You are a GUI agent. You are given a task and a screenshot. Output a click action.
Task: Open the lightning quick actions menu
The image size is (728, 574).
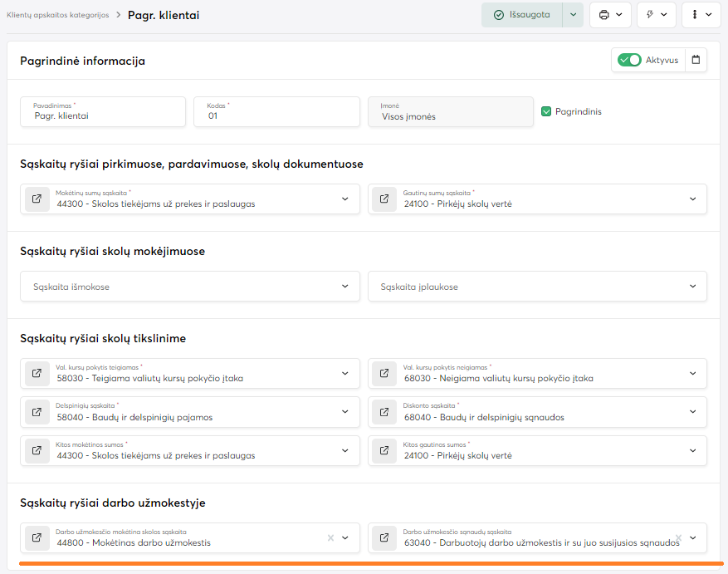[x=657, y=15]
